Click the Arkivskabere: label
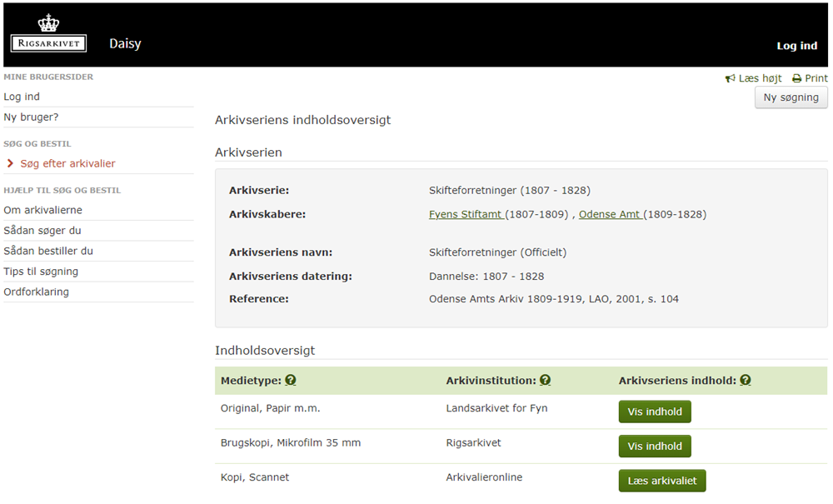Viewport: 833px width, 504px height. tap(267, 215)
